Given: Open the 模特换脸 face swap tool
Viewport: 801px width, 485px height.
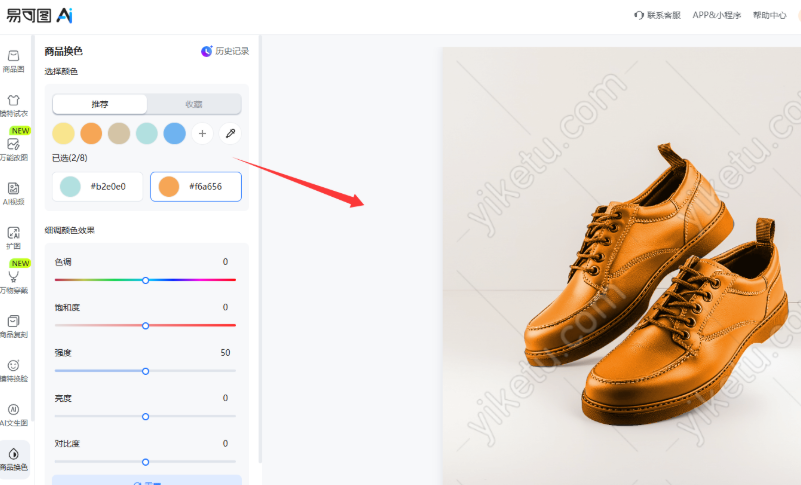Looking at the screenshot, I should point(14,370).
